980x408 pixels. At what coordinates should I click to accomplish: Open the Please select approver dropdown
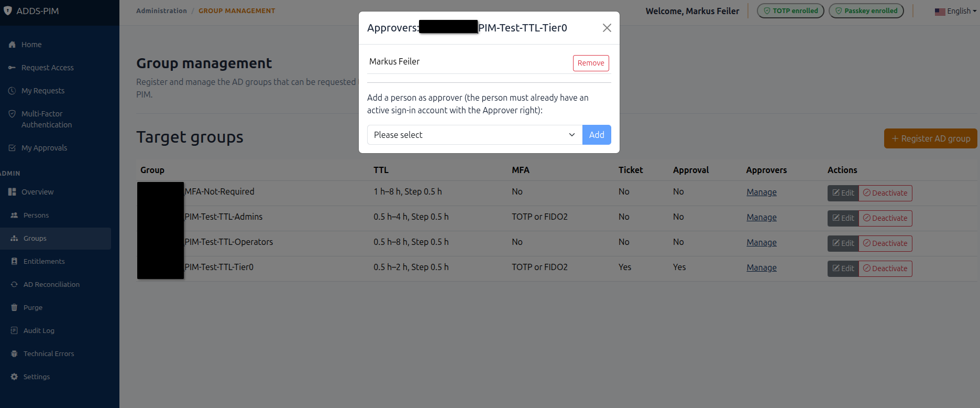click(x=475, y=135)
